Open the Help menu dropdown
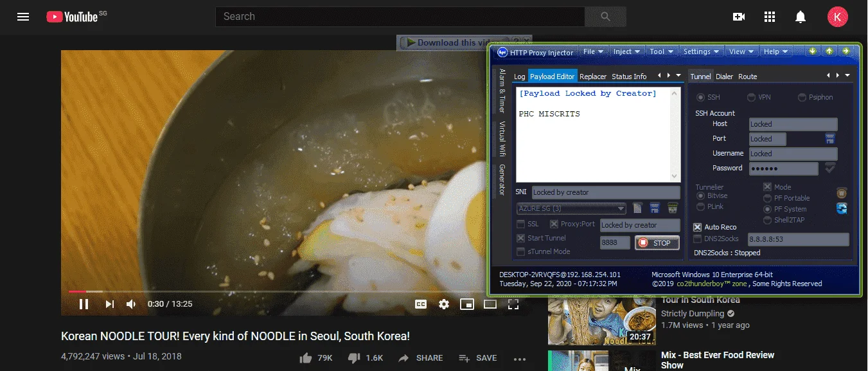 775,51
